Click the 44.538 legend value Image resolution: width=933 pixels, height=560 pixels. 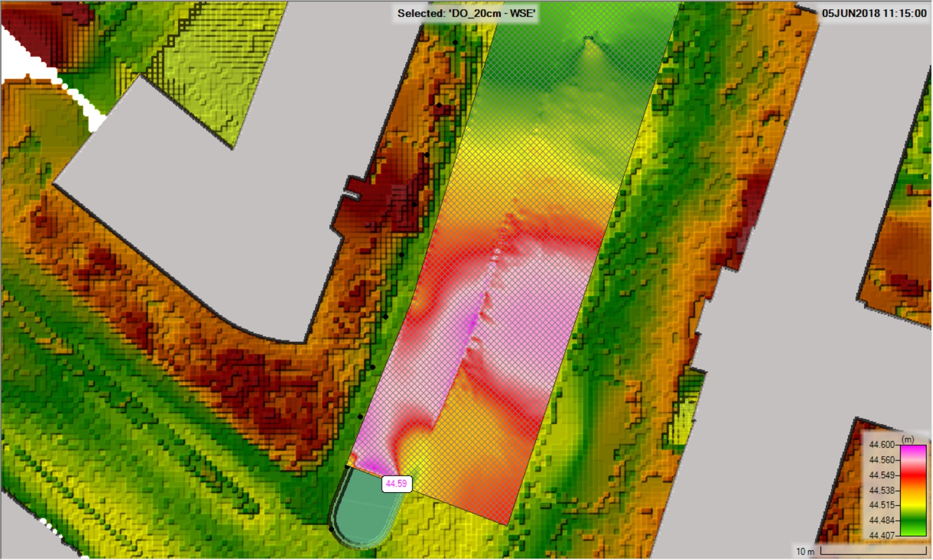coord(882,490)
